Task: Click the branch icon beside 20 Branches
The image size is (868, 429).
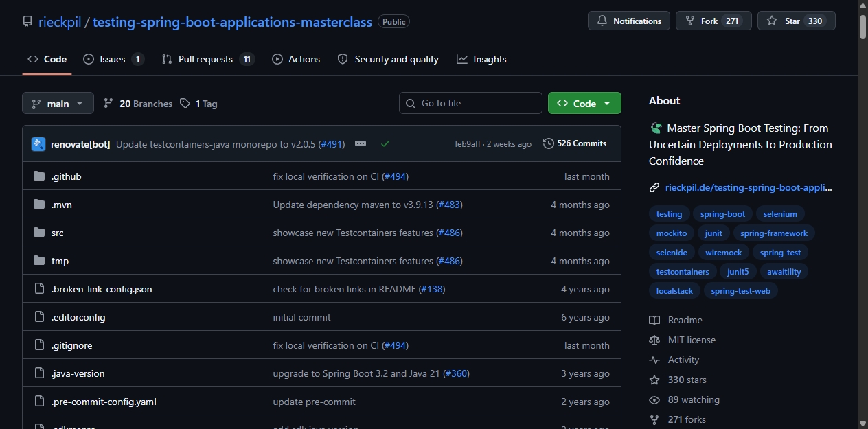Action: [x=108, y=103]
